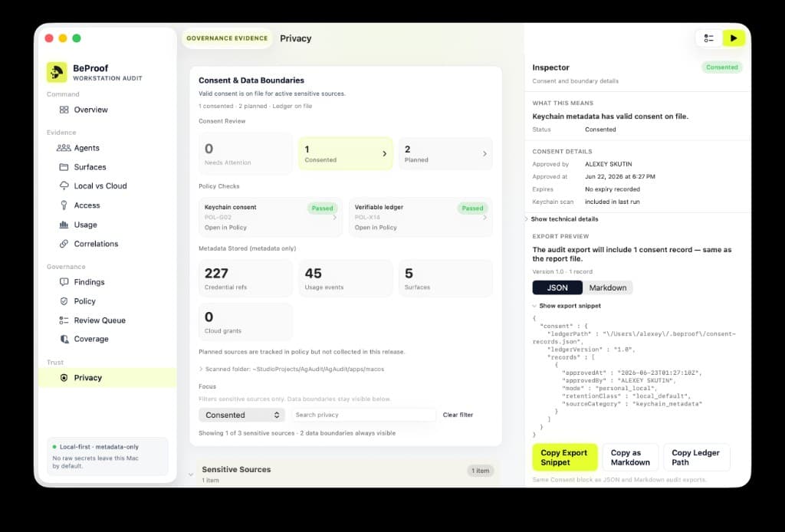
Task: Click the 0 Needs Attention card
Action: pos(245,153)
